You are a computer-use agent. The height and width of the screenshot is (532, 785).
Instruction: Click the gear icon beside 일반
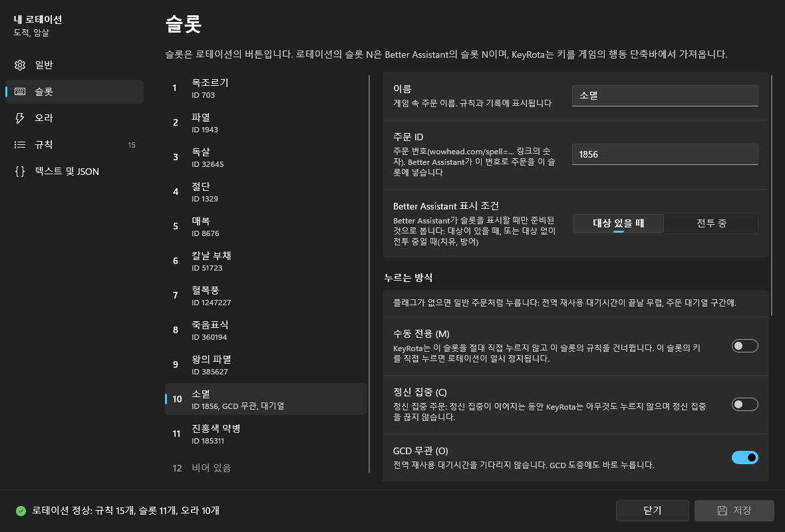pyautogui.click(x=20, y=65)
